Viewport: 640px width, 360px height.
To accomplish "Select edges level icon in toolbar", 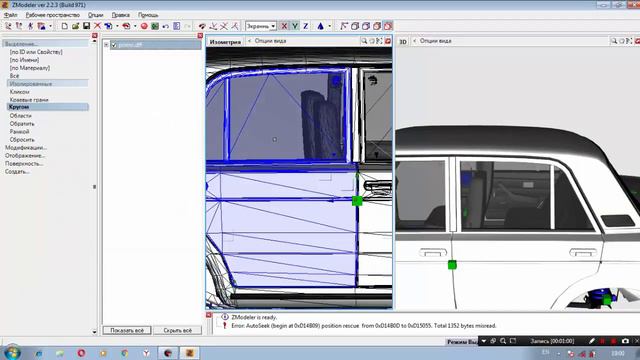I will [19, 26].
